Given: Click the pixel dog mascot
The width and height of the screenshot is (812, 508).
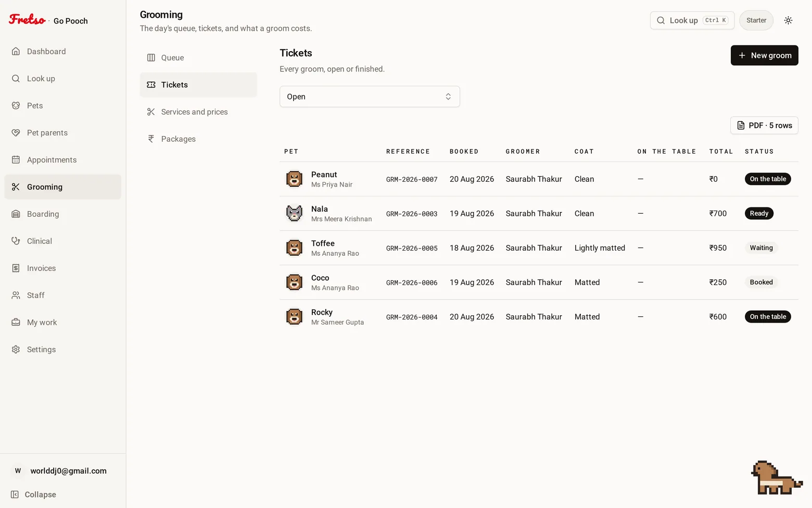Looking at the screenshot, I should click(x=776, y=478).
